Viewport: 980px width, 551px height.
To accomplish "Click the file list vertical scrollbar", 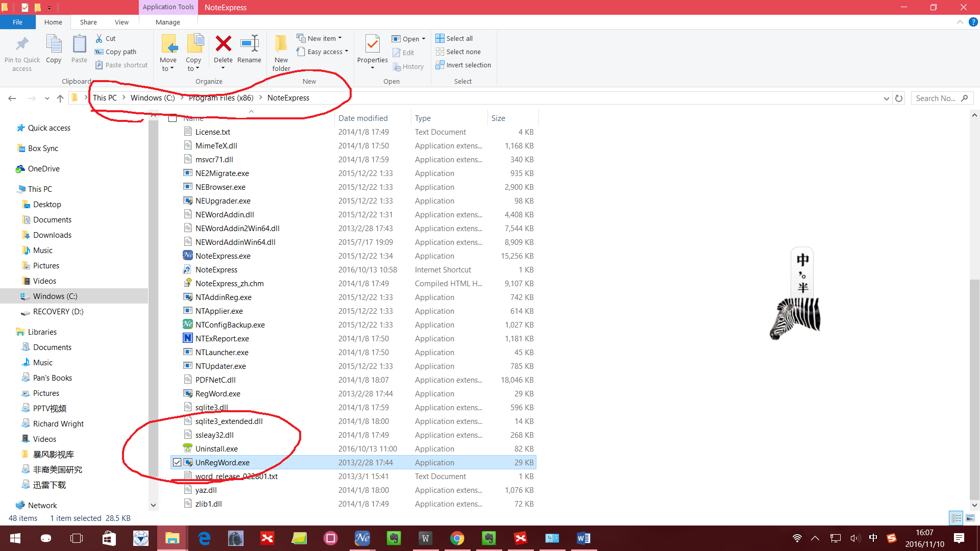I will [x=974, y=389].
